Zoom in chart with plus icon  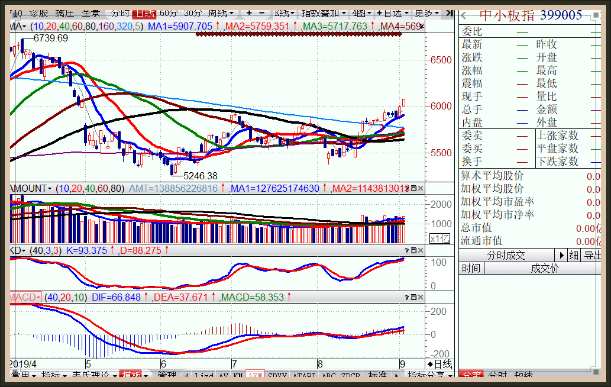pos(249,14)
